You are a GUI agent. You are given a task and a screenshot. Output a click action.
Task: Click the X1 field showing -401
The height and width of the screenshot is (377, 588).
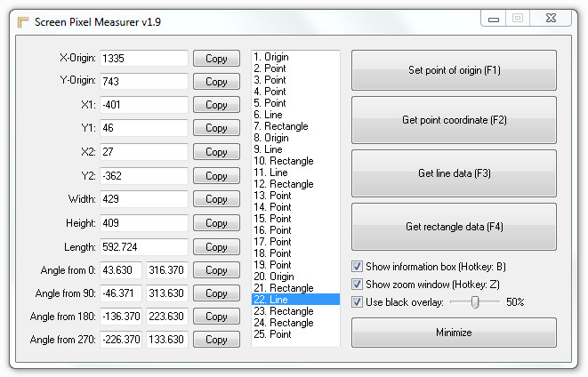click(144, 105)
